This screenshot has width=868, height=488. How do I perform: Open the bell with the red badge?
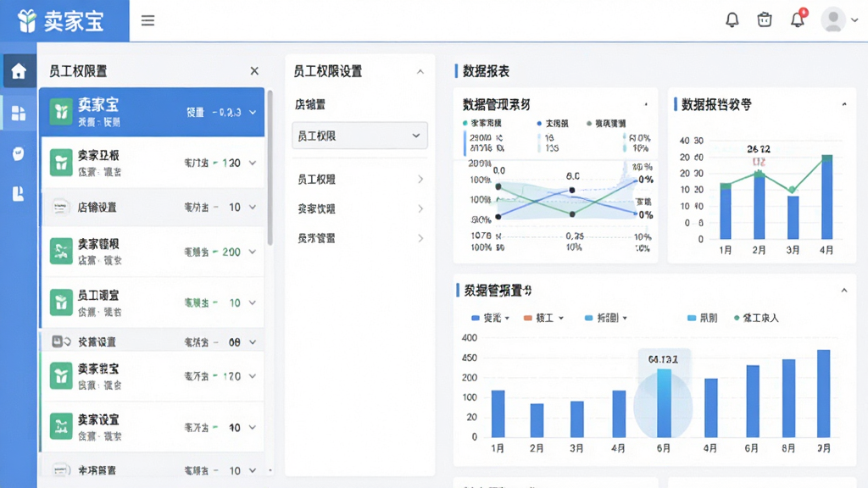pyautogui.click(x=798, y=19)
